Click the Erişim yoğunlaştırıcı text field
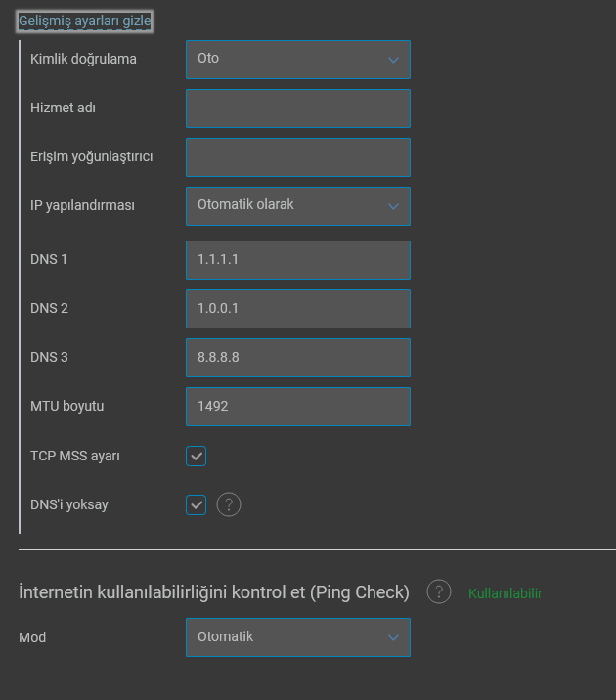 [298, 157]
